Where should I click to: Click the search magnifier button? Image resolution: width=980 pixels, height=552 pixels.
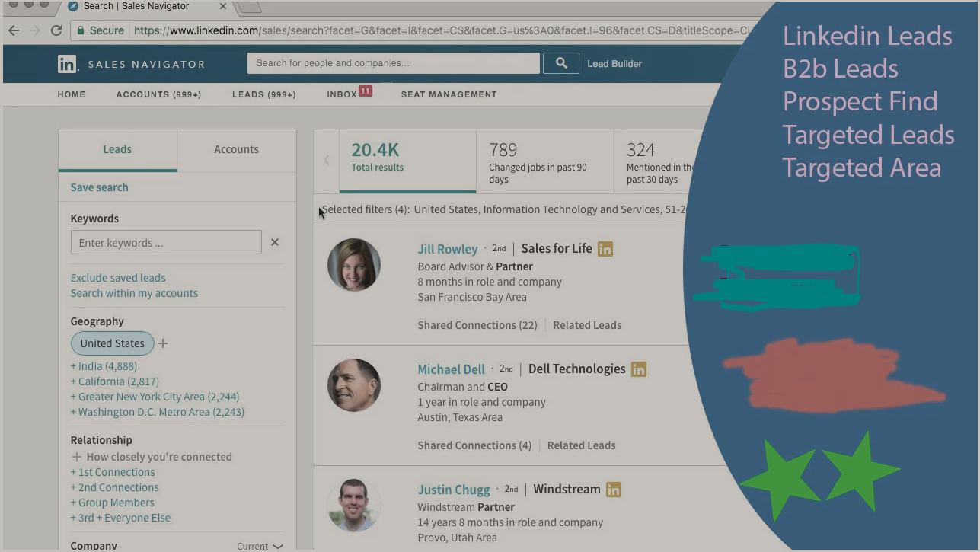tap(561, 62)
